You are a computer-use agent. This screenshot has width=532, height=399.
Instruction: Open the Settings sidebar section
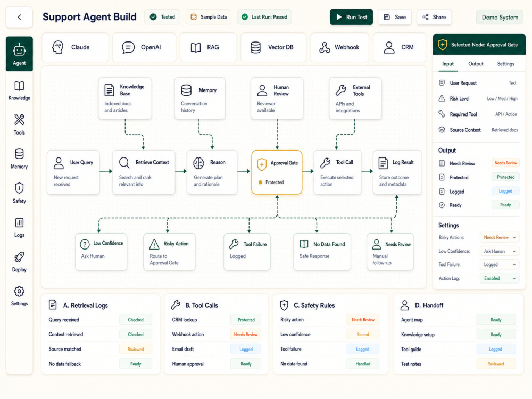(19, 296)
